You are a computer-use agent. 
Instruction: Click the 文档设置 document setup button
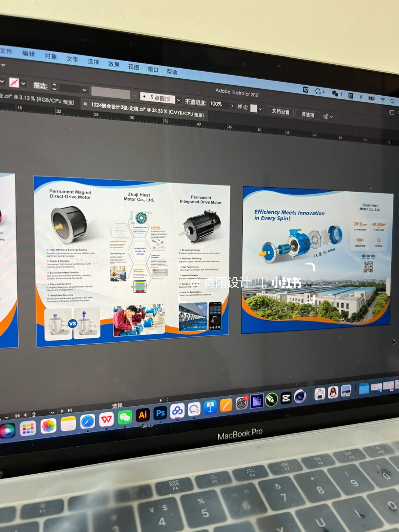point(281,112)
